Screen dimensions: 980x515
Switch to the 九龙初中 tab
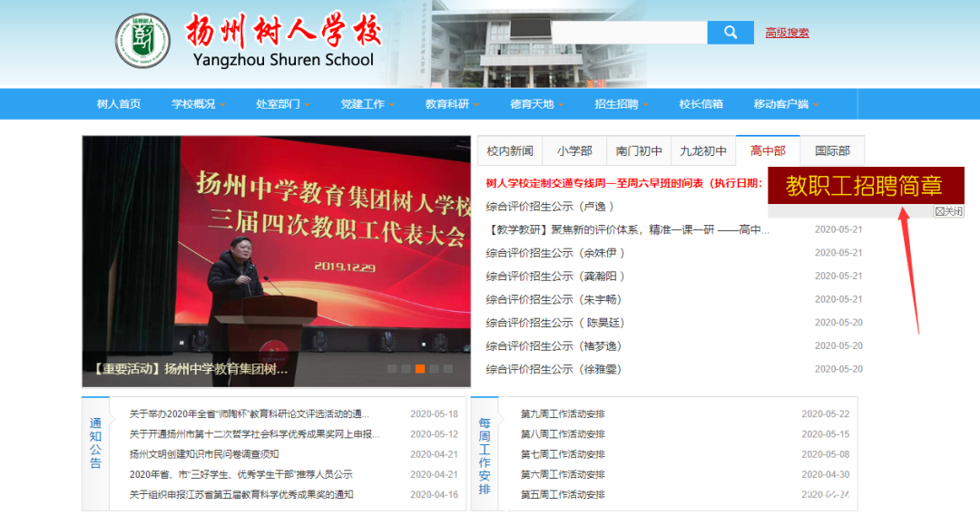[x=703, y=151]
